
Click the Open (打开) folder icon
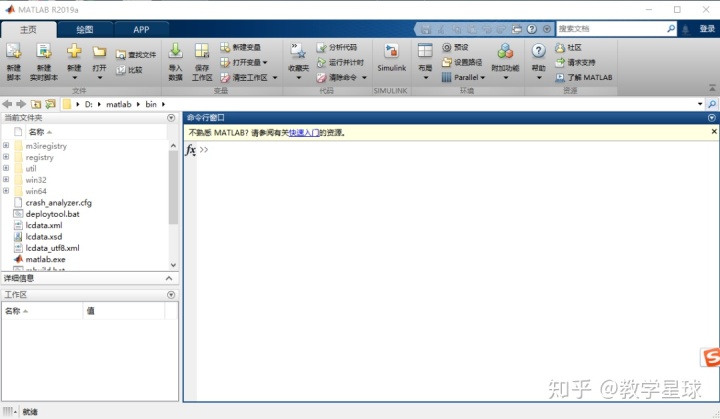[99, 51]
